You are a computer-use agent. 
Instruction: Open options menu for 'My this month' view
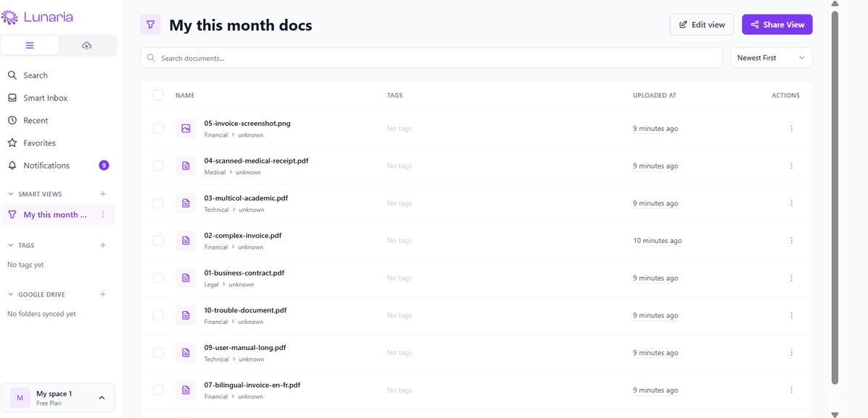103,215
